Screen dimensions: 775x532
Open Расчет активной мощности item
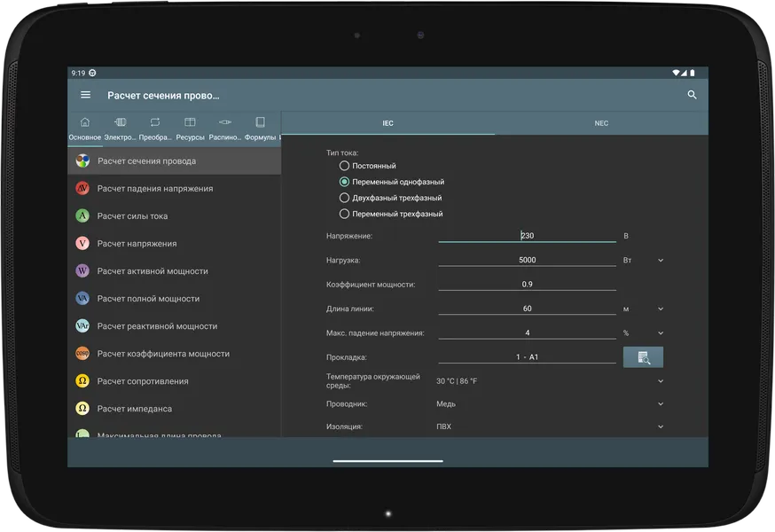pyautogui.click(x=175, y=271)
